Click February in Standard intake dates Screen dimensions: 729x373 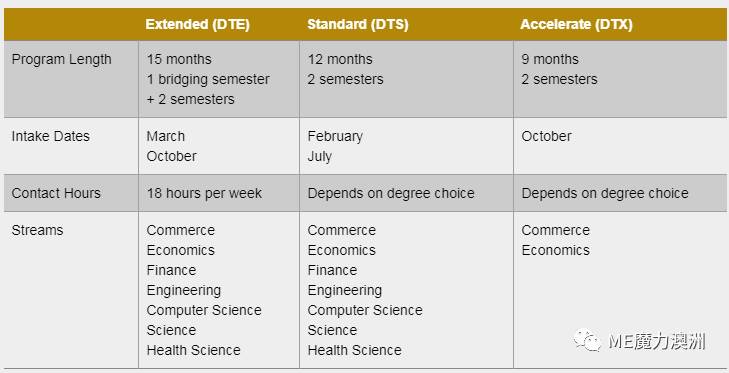(335, 136)
